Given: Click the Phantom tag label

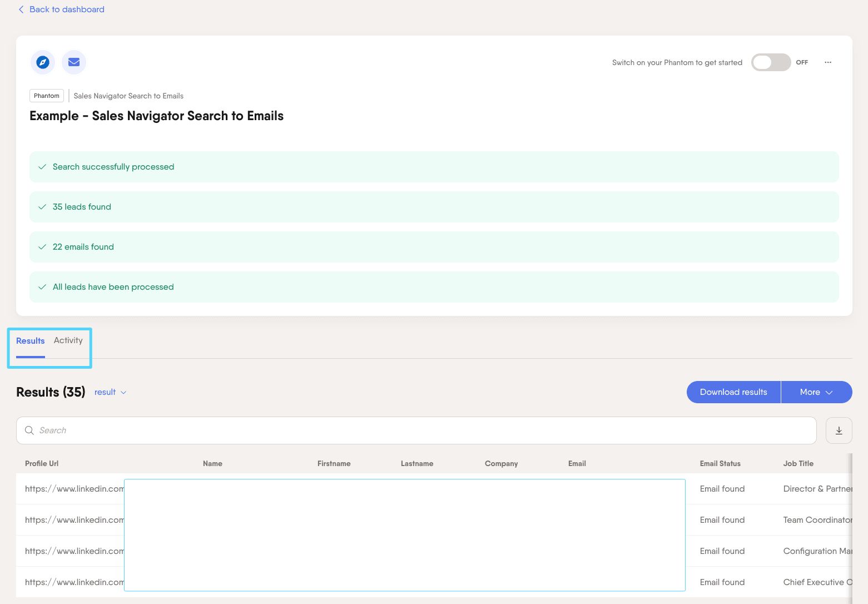Looking at the screenshot, I should [x=47, y=96].
